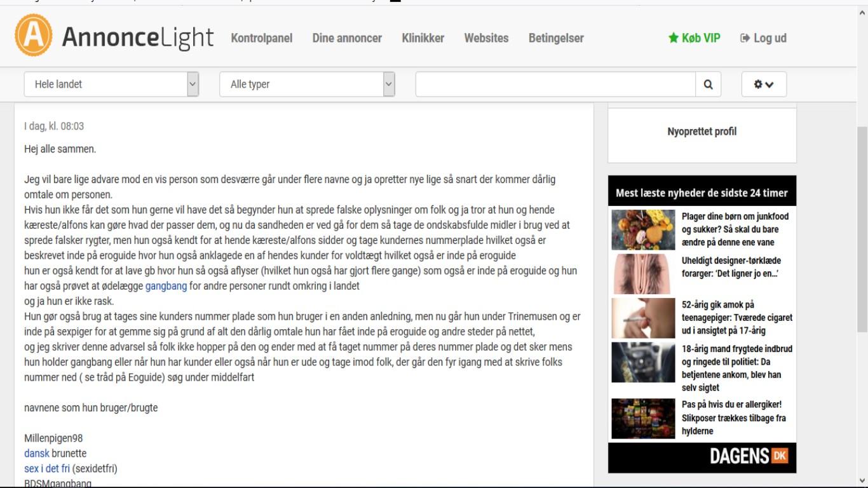Click the Nyoprettet profil box
The image size is (868, 488).
pyautogui.click(x=702, y=132)
